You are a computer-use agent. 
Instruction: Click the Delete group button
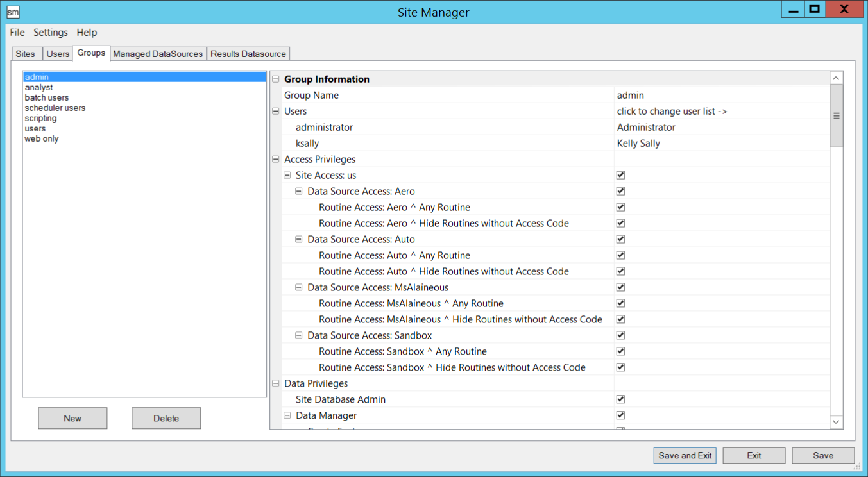point(166,419)
